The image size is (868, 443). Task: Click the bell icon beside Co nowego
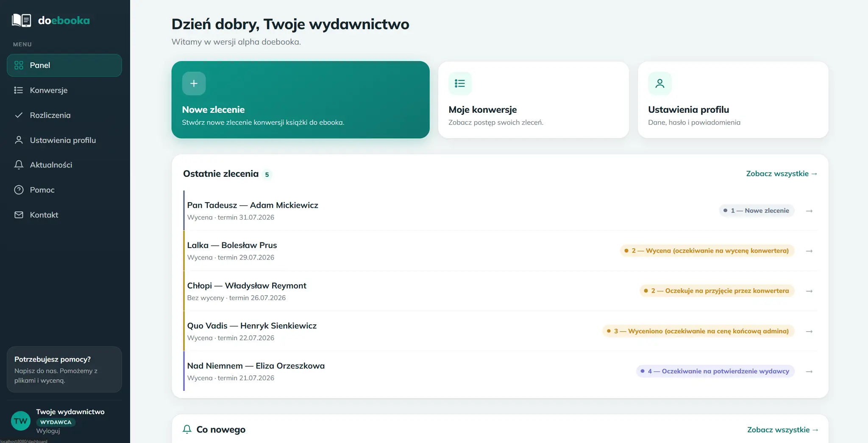click(187, 429)
